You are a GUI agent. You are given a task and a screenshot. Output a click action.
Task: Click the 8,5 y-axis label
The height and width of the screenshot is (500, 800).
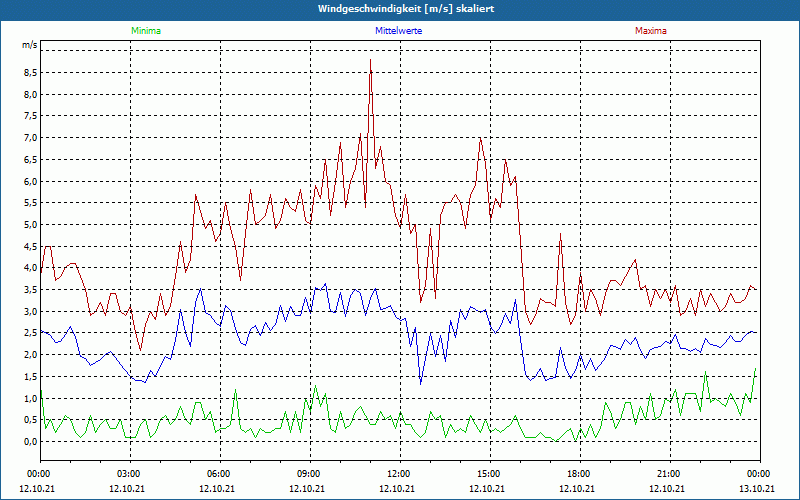click(x=31, y=73)
